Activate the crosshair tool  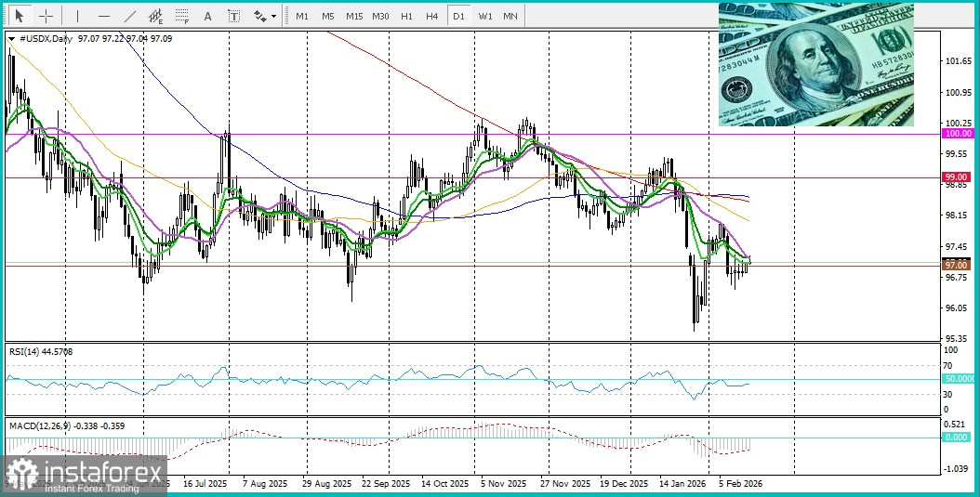45,16
